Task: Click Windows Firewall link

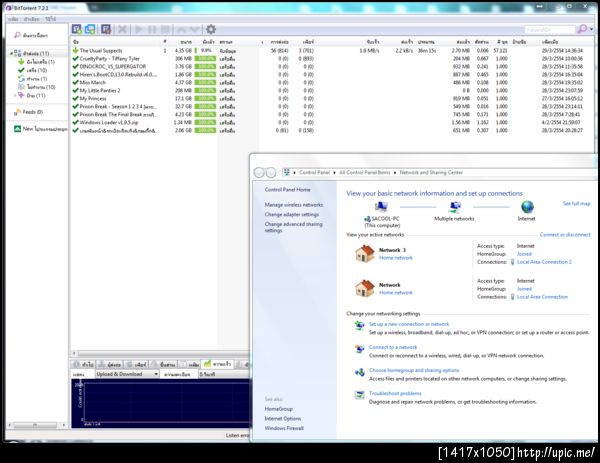Action: point(284,428)
